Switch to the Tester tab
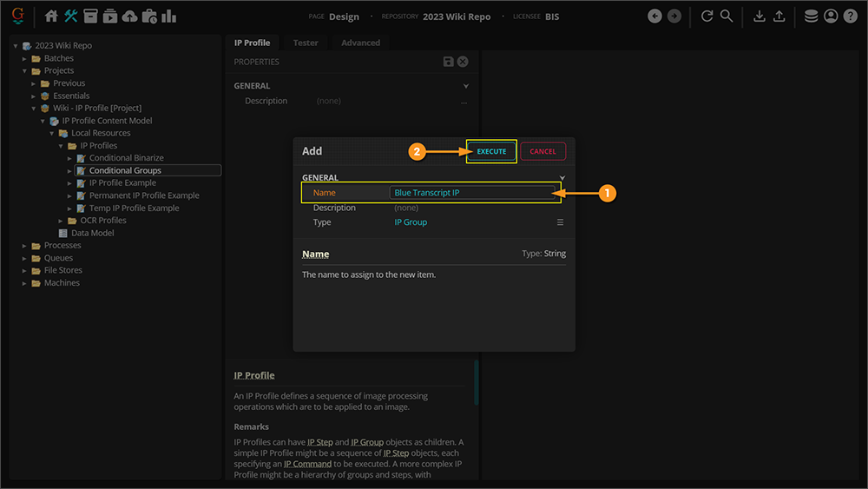The image size is (868, 489). click(x=306, y=43)
